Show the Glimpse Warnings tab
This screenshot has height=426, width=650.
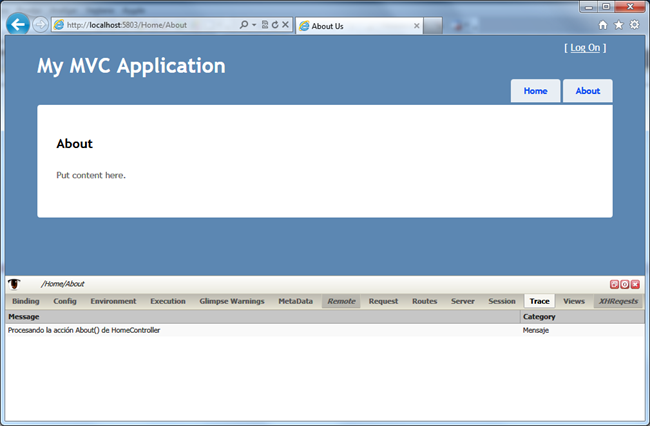click(232, 301)
